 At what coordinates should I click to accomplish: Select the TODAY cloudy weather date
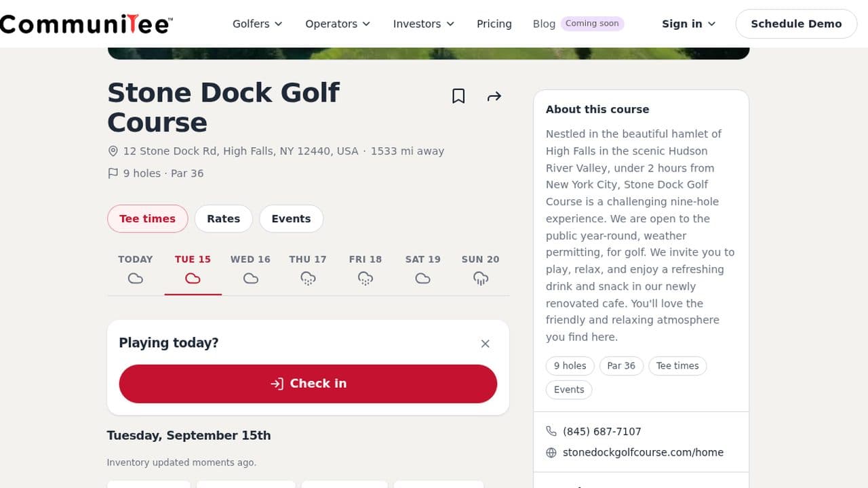point(136,269)
